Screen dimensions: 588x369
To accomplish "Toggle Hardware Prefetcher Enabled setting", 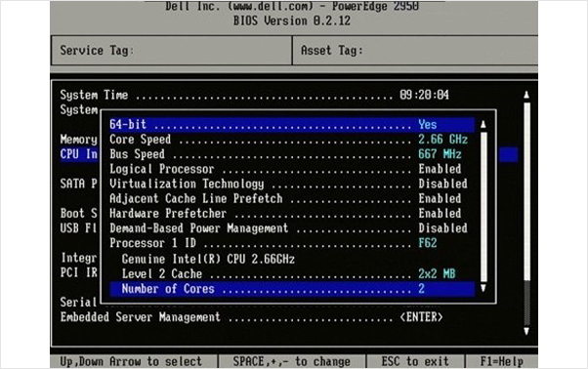I will coord(440,213).
